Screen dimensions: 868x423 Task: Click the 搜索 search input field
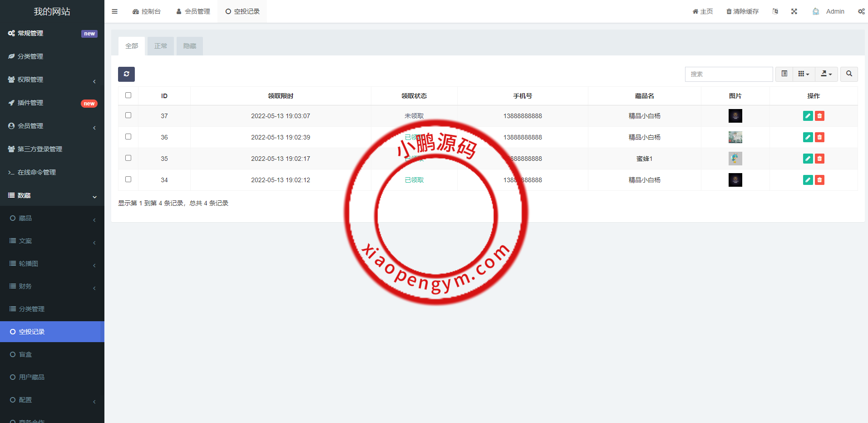[x=729, y=74]
